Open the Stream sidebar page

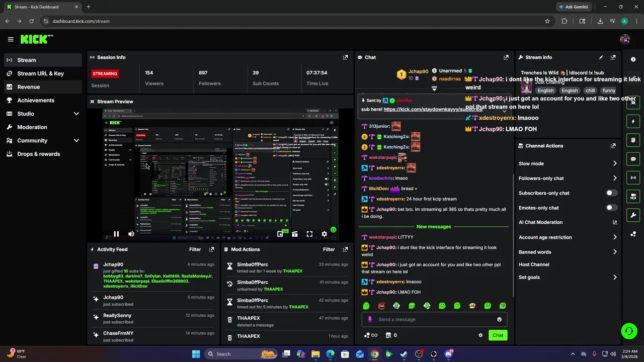click(43, 60)
